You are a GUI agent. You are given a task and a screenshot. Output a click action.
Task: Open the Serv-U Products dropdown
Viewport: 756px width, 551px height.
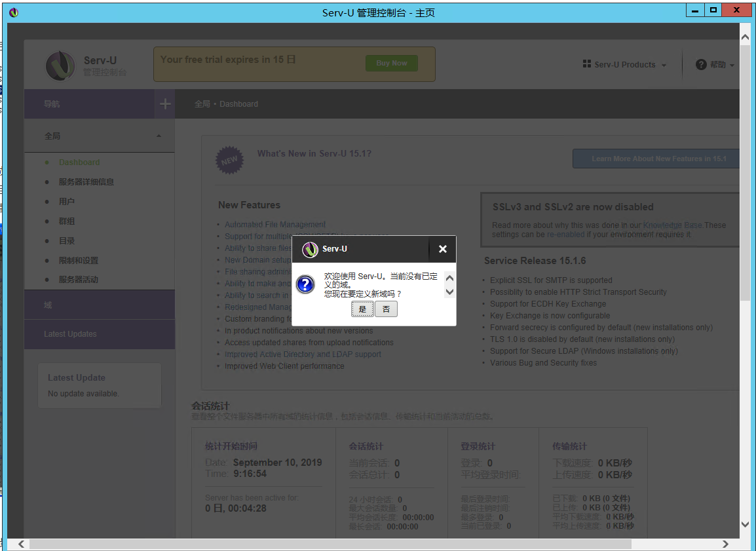coord(624,65)
